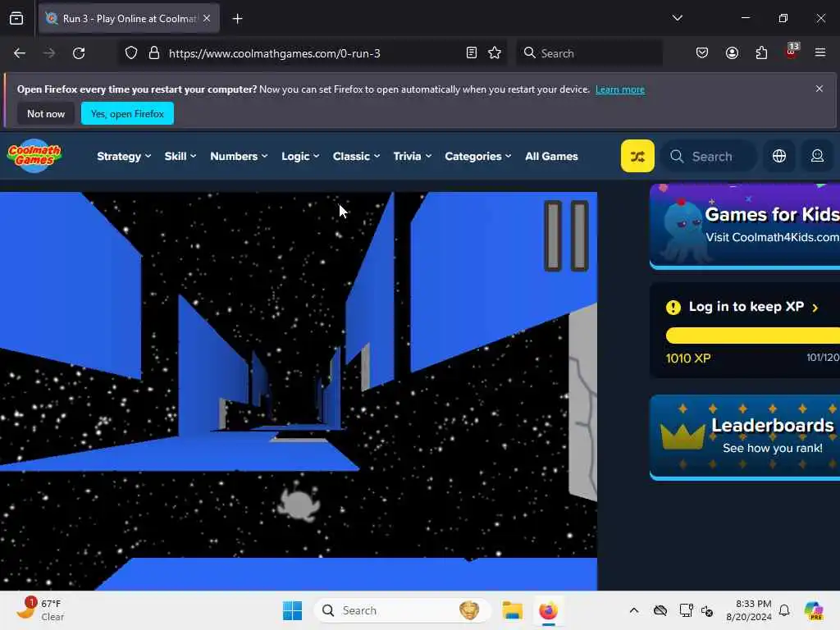The height and width of the screenshot is (630, 840).
Task: Dismiss the Firefox startup notification bar
Action: point(819,89)
